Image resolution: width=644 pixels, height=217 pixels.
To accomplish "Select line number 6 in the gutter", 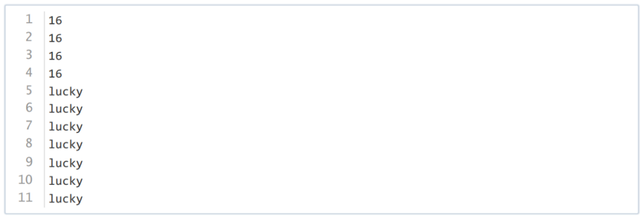I will (29, 108).
